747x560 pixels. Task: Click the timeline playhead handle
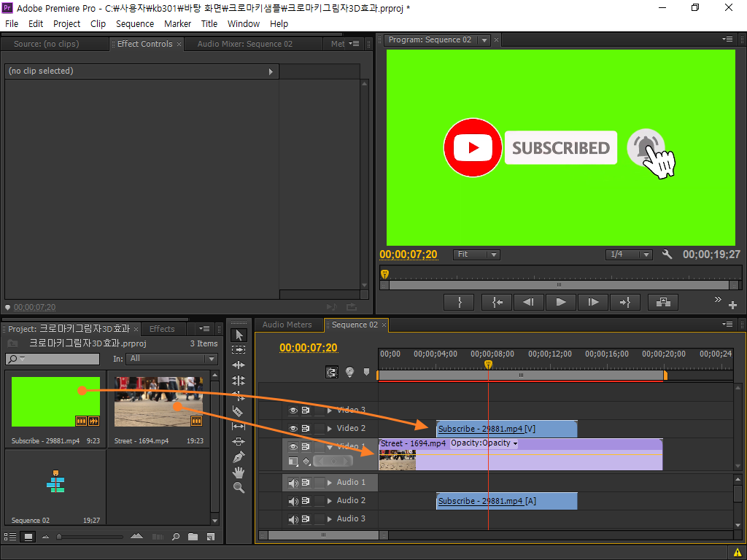click(488, 365)
